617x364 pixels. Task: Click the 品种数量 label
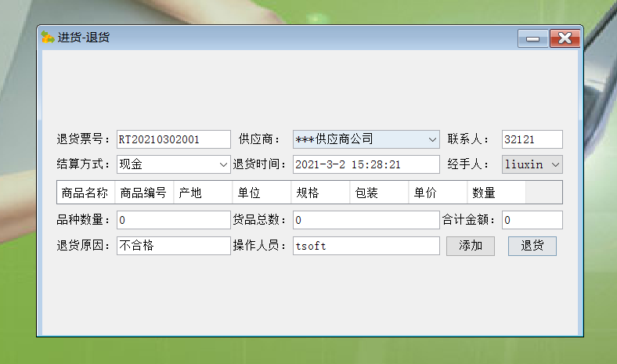point(83,220)
